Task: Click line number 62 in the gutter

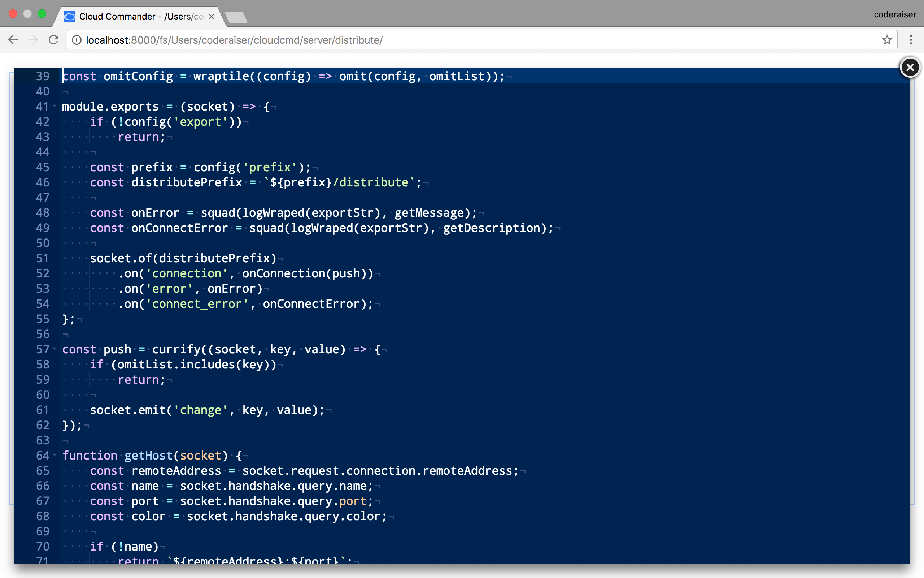Action: pyautogui.click(x=43, y=425)
